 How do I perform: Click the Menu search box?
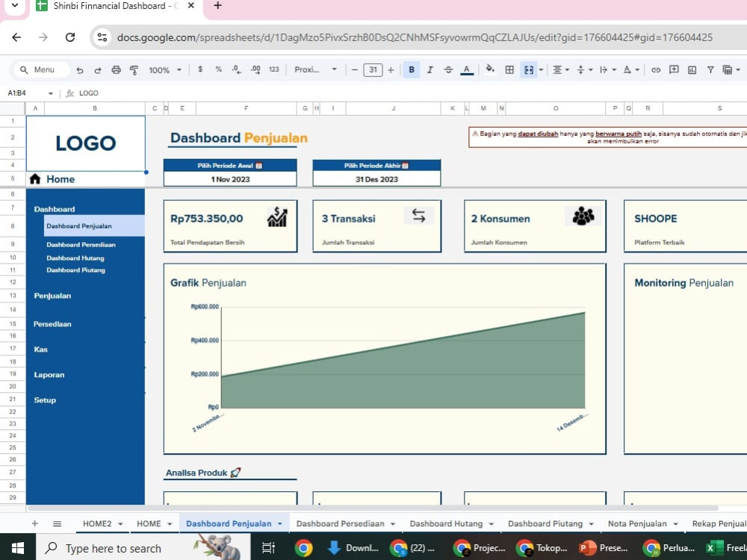click(41, 70)
